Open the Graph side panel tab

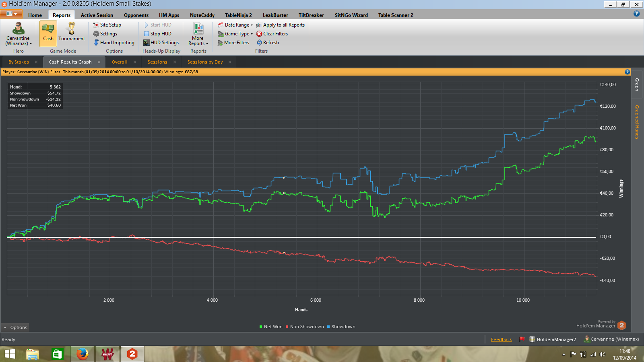point(637,84)
